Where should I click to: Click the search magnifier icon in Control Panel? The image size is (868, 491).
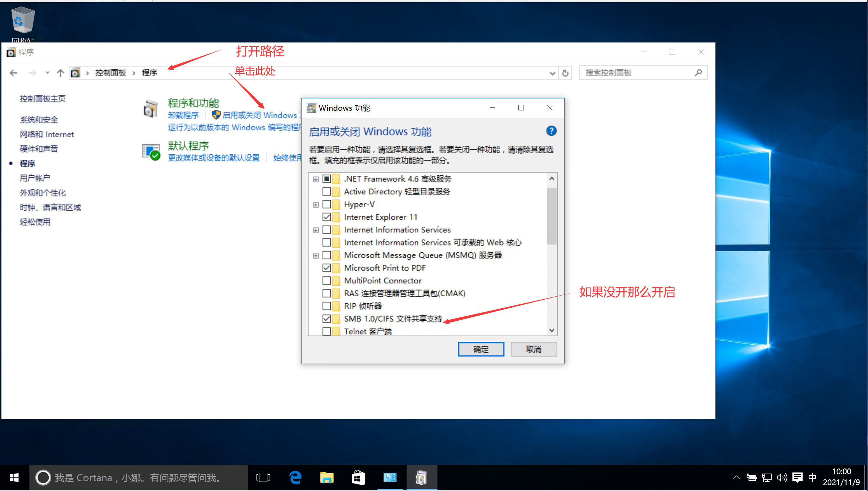coord(698,73)
